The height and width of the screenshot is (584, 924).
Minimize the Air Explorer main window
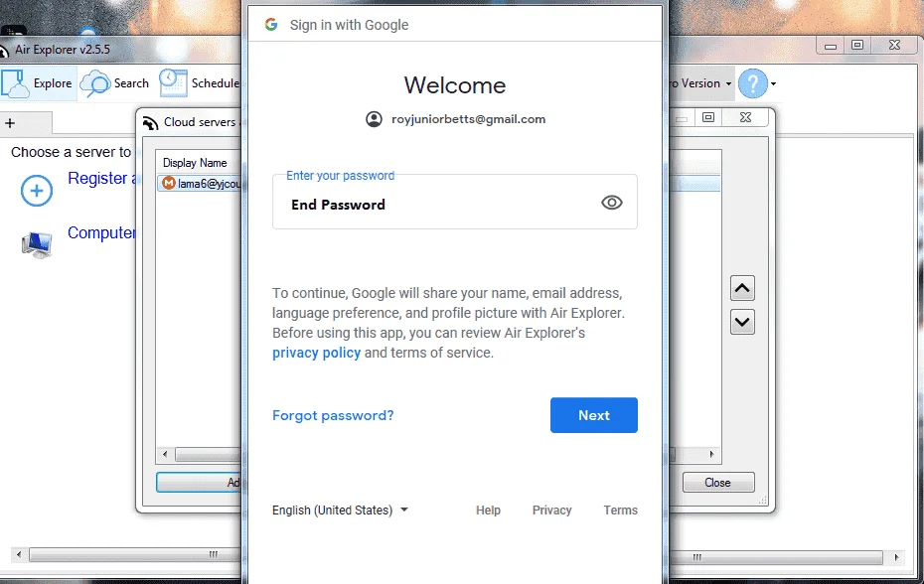pos(831,46)
